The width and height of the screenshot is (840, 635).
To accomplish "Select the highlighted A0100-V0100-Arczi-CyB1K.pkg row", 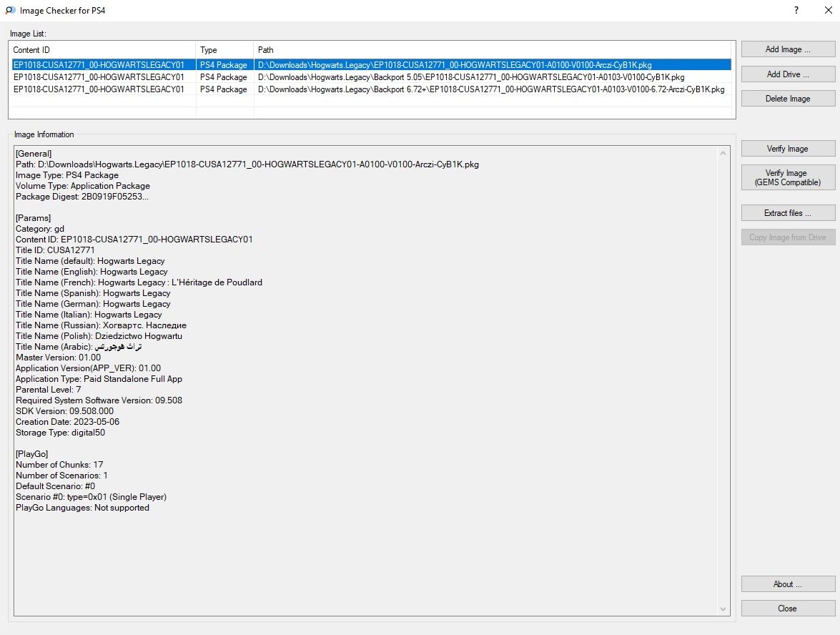I will (x=372, y=65).
